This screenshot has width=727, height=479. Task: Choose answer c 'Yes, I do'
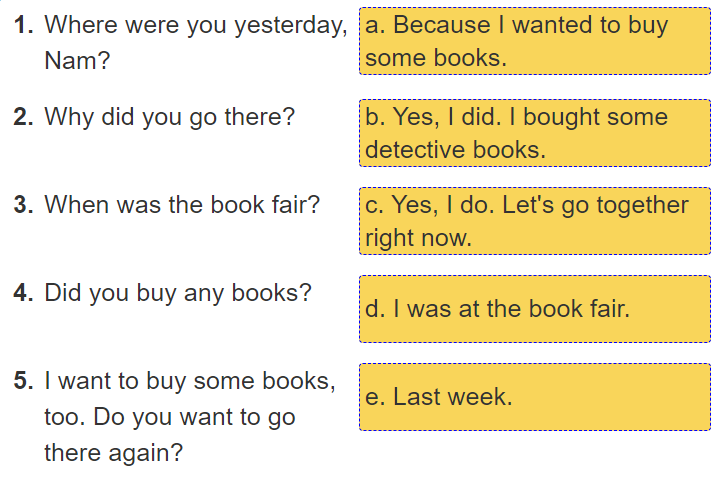(534, 221)
